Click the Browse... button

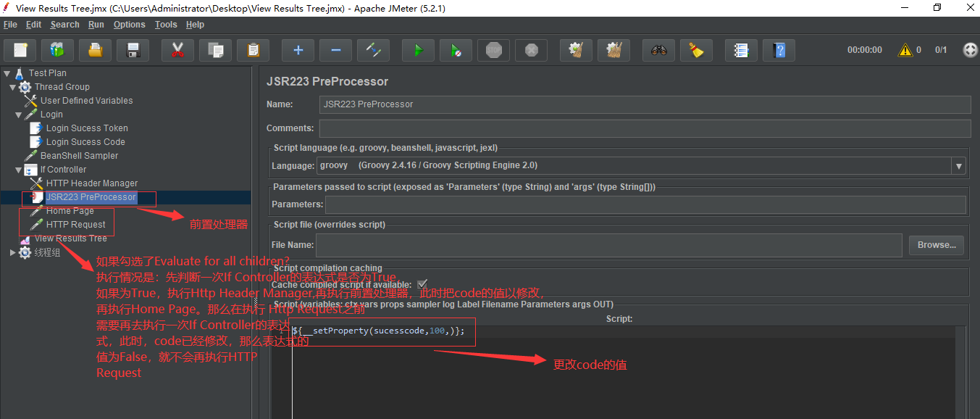937,245
